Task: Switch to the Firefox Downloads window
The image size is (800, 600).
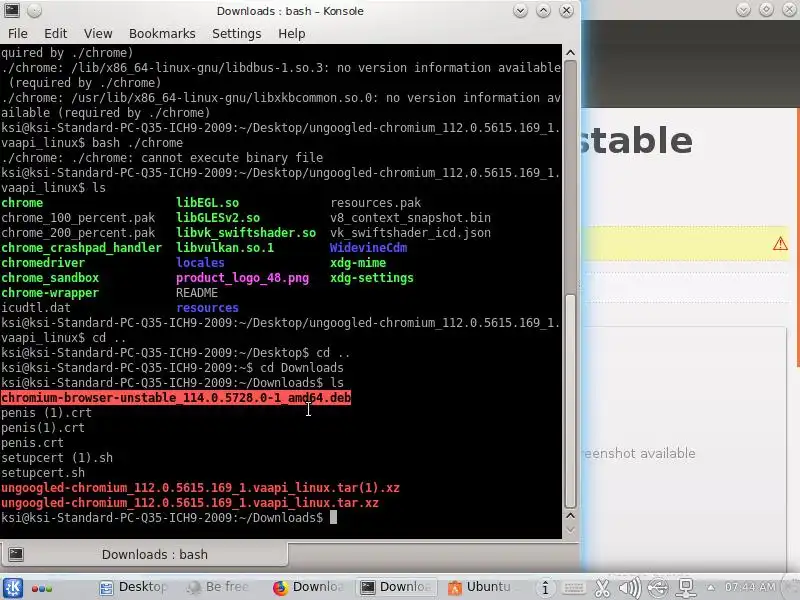Action: (308, 587)
